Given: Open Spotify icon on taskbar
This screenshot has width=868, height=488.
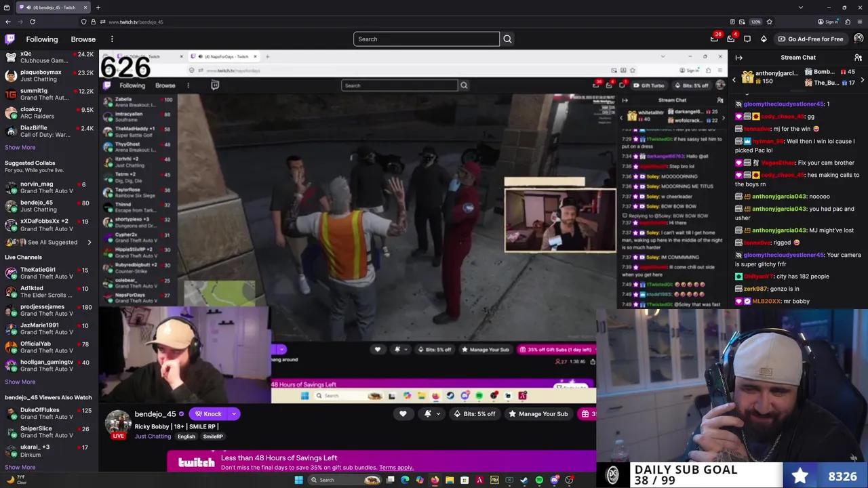Looking at the screenshot, I should (x=539, y=480).
